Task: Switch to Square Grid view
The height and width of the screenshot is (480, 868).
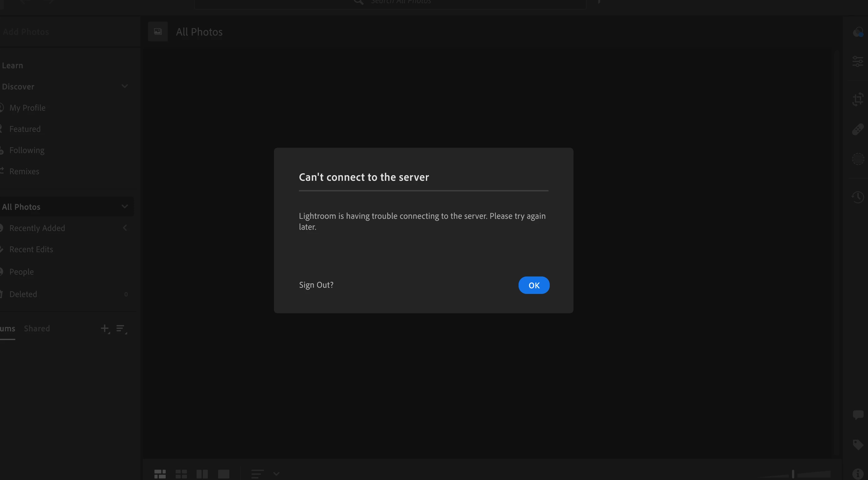Action: pyautogui.click(x=181, y=474)
